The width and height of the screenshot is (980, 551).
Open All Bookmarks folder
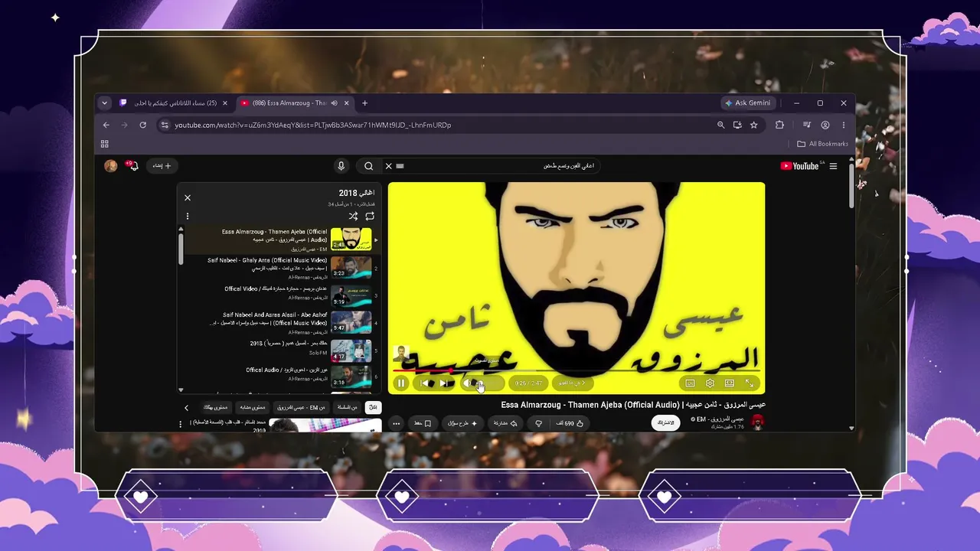coord(823,144)
